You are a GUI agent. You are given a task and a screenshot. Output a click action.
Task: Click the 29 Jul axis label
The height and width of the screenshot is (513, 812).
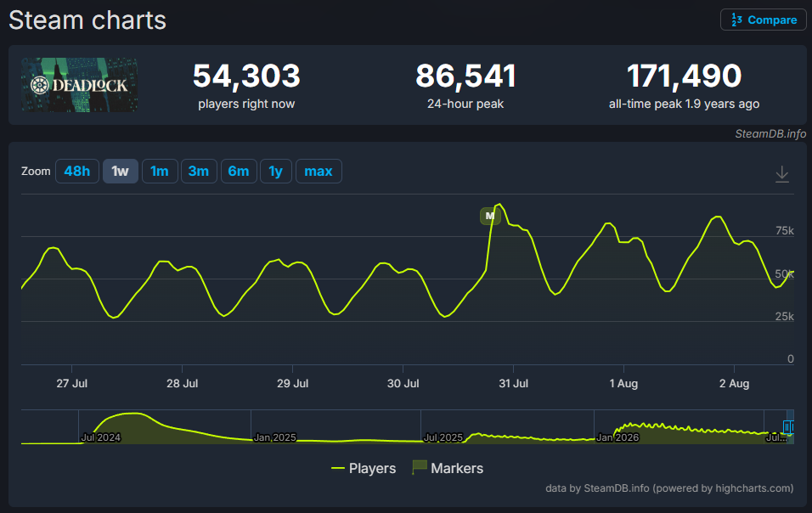click(292, 384)
